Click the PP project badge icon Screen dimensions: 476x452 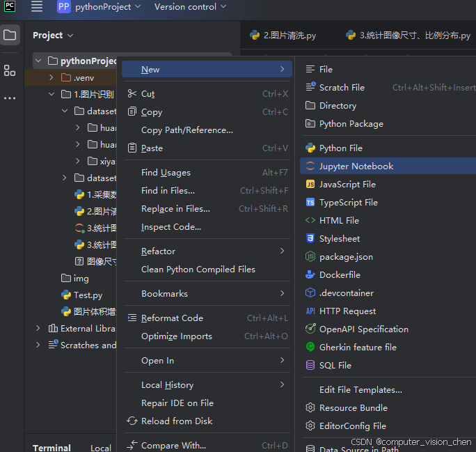(63, 7)
